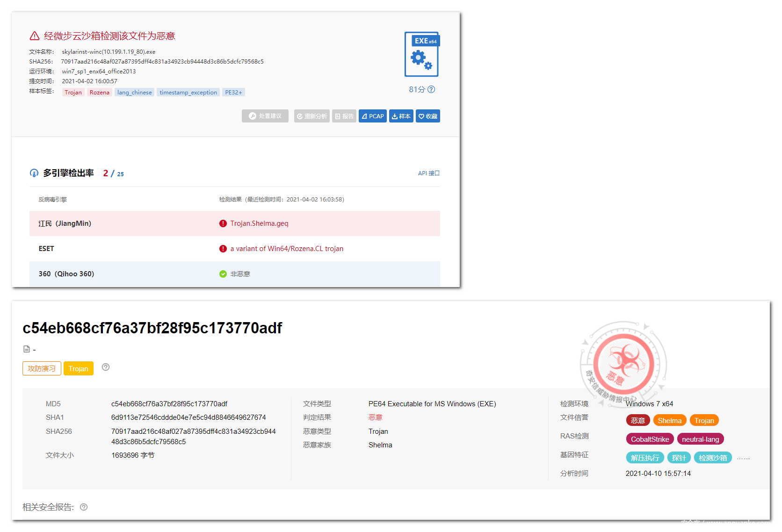The width and height of the screenshot is (782, 532).
Task: Download the PCAP file
Action: click(x=372, y=116)
